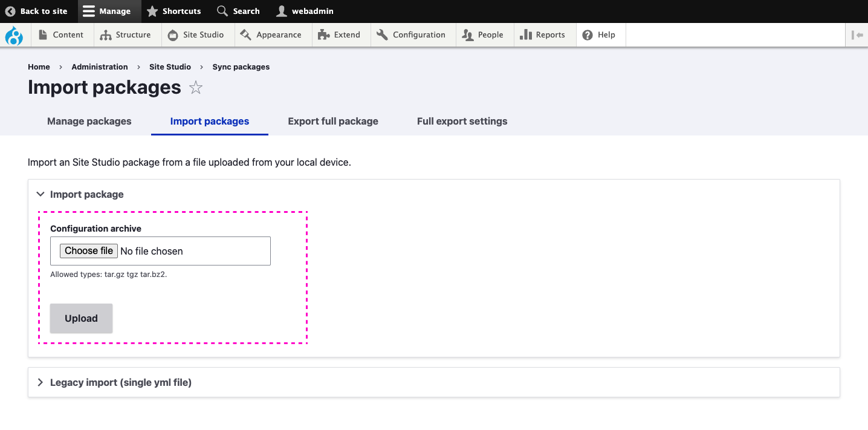Open Site Studio breadcrumb link
The image size is (868, 430).
[170, 67]
